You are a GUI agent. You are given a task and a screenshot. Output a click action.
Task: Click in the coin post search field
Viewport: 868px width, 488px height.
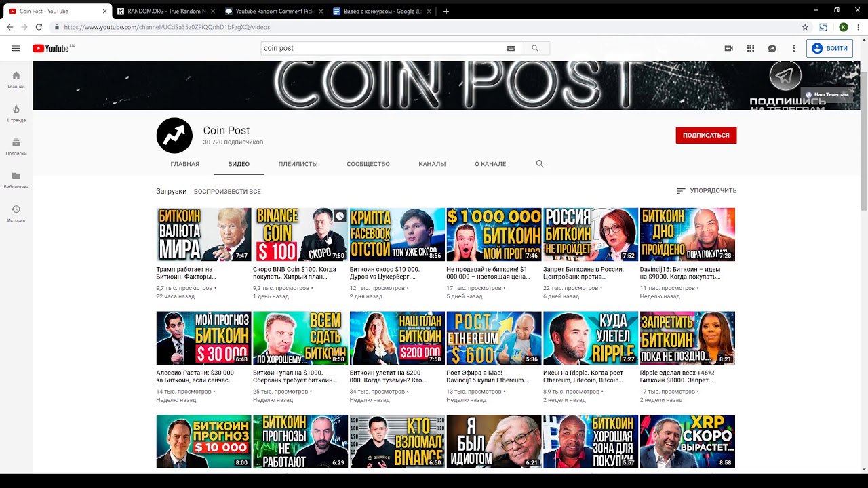pyautogui.click(x=383, y=48)
